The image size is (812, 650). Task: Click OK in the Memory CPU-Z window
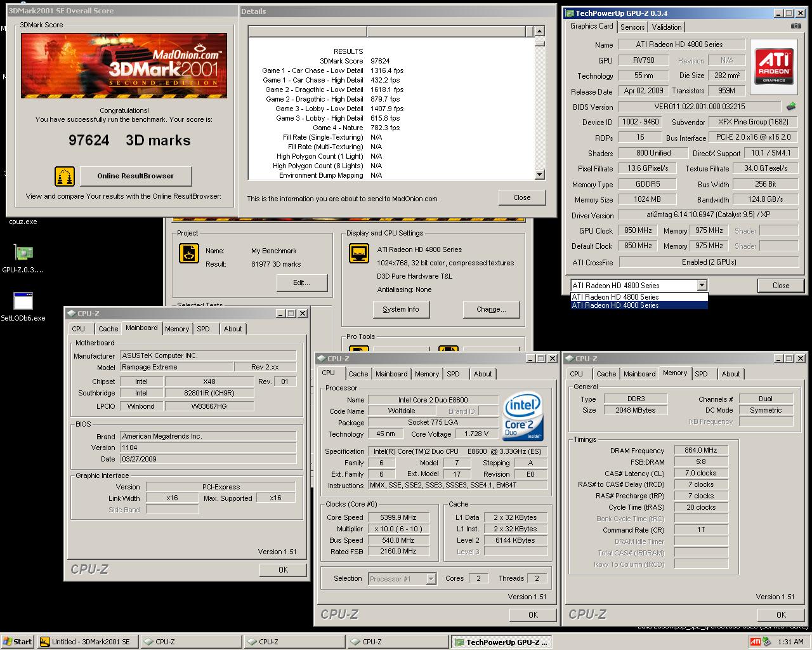click(782, 614)
